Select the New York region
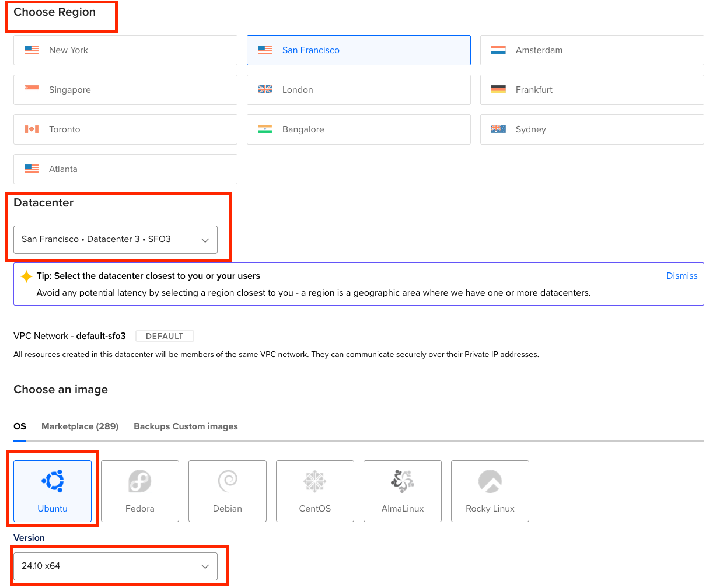720x588 pixels. 125,50
